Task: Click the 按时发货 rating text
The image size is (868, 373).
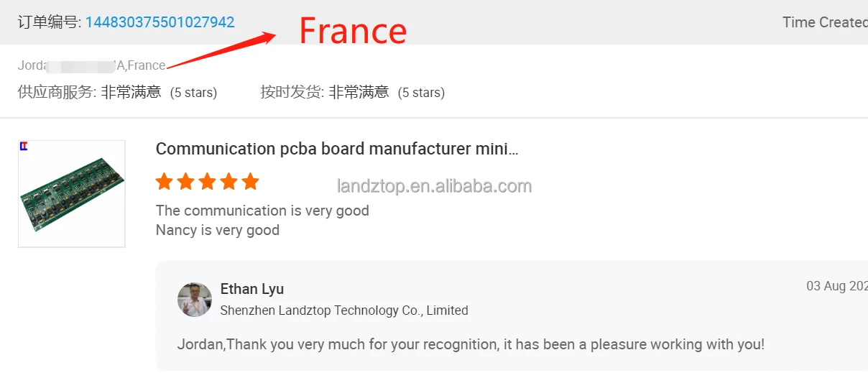Action: [352, 92]
